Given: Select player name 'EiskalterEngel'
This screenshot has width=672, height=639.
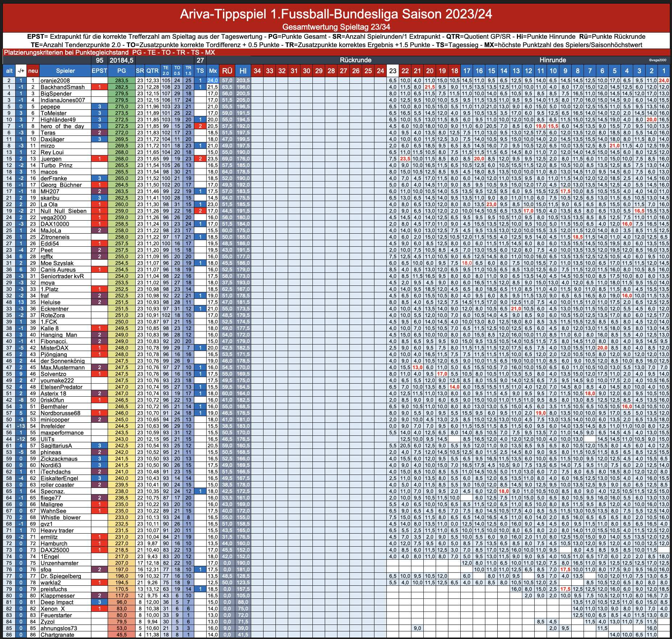Looking at the screenshot, I should click(59, 478).
